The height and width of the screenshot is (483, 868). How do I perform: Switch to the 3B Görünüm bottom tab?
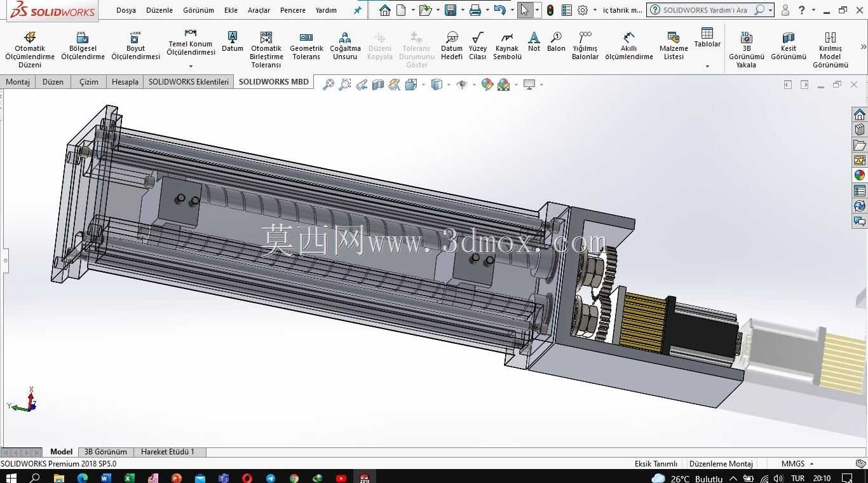point(105,452)
